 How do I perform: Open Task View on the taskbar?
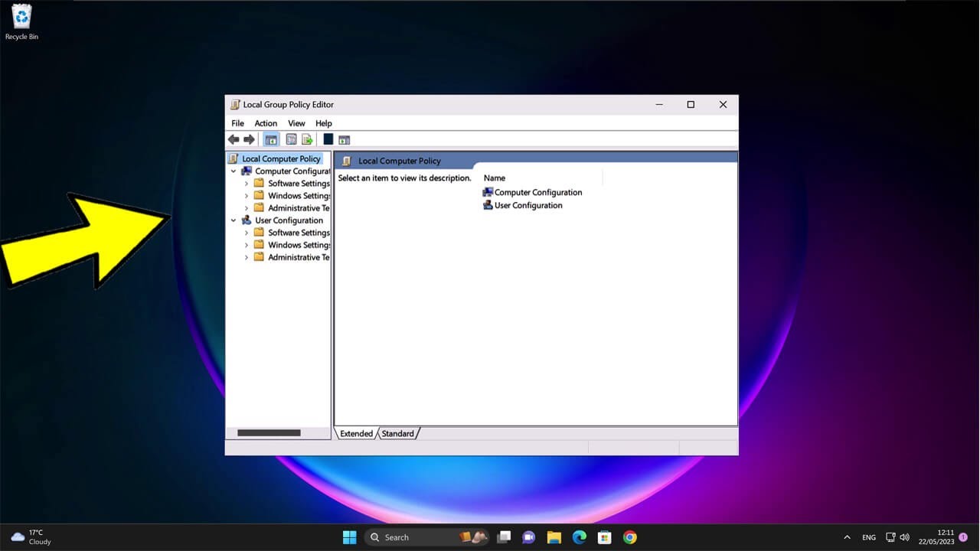(504, 537)
